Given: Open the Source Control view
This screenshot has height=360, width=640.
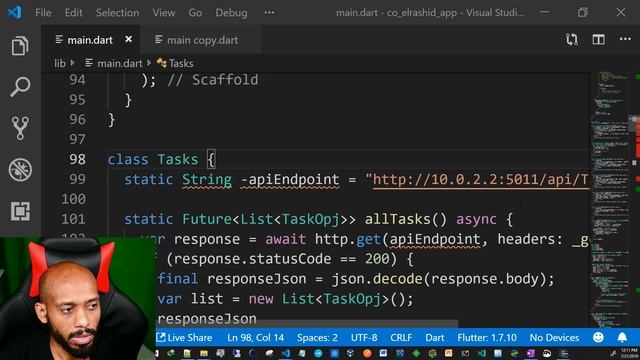Looking at the screenshot, I should coord(20,128).
